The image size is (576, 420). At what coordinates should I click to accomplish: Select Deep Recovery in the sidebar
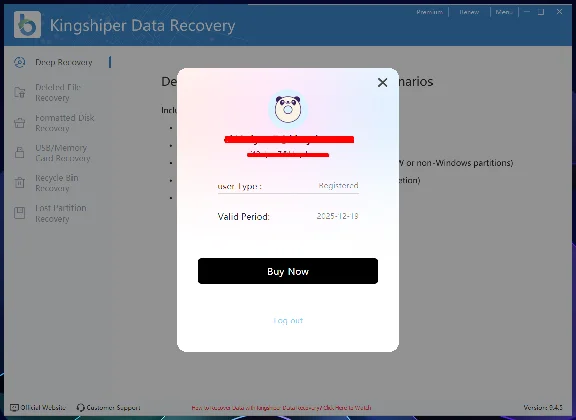point(64,62)
